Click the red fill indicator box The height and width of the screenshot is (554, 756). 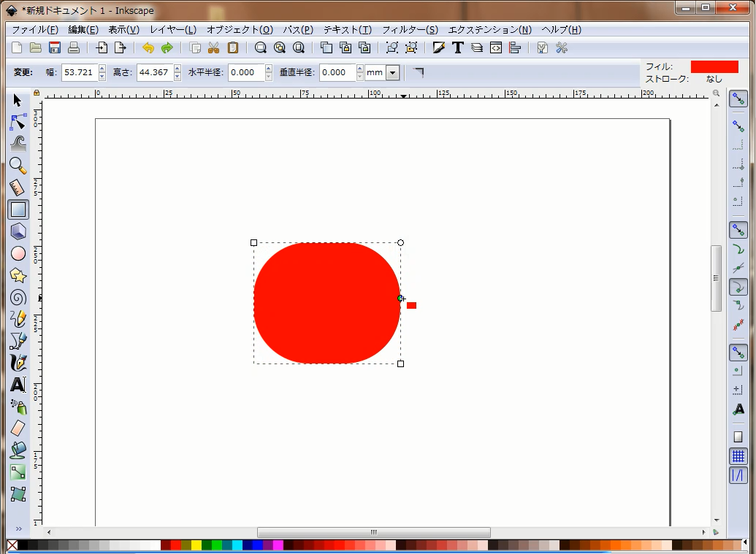point(714,66)
